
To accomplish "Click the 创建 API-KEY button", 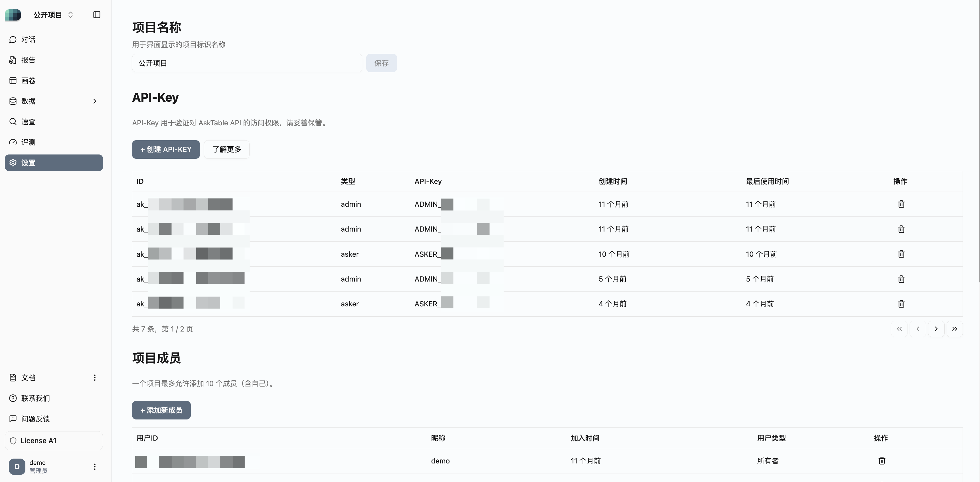I will point(165,149).
